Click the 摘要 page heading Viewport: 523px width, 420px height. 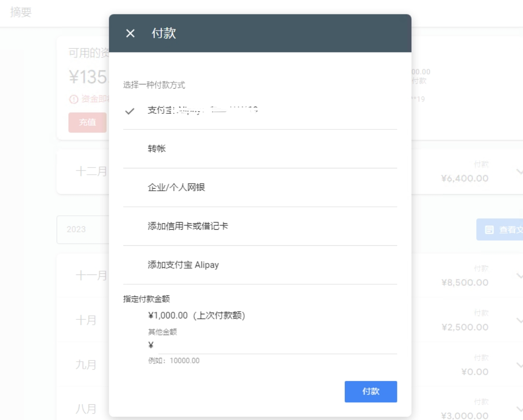coord(21,12)
